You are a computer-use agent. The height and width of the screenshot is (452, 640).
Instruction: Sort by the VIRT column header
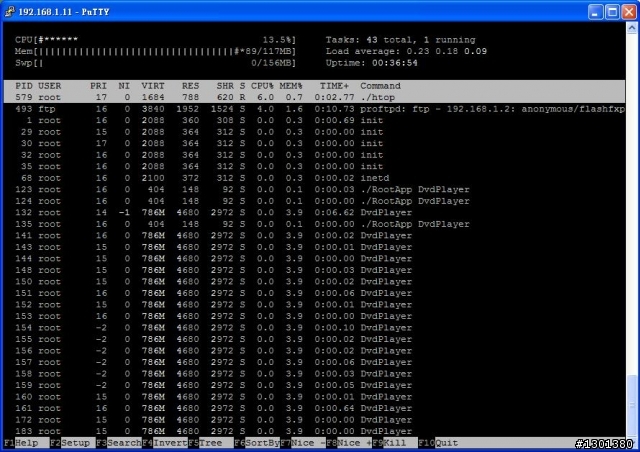pyautogui.click(x=153, y=86)
